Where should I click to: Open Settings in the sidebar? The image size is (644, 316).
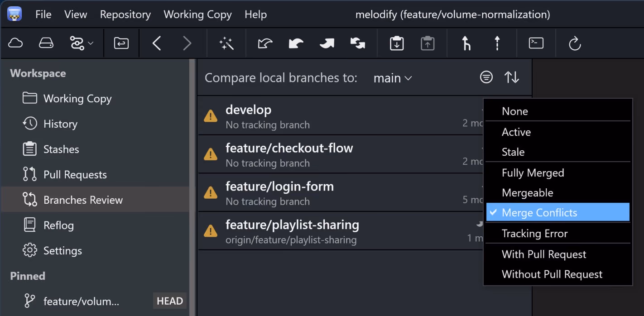[x=95, y=251]
